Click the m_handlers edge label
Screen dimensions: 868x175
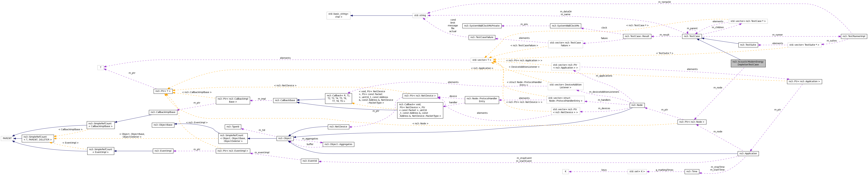pos(604,100)
